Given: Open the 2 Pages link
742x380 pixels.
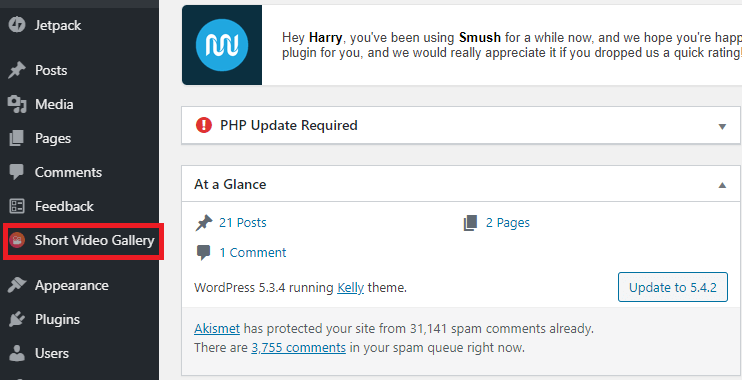Looking at the screenshot, I should click(508, 222).
